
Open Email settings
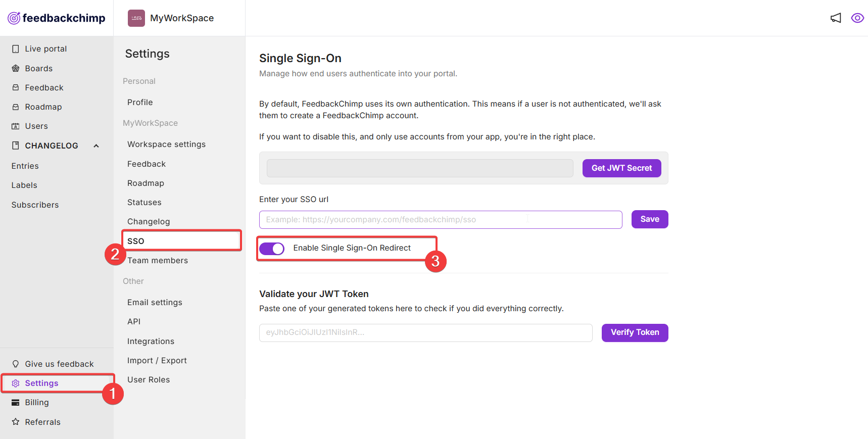(155, 302)
